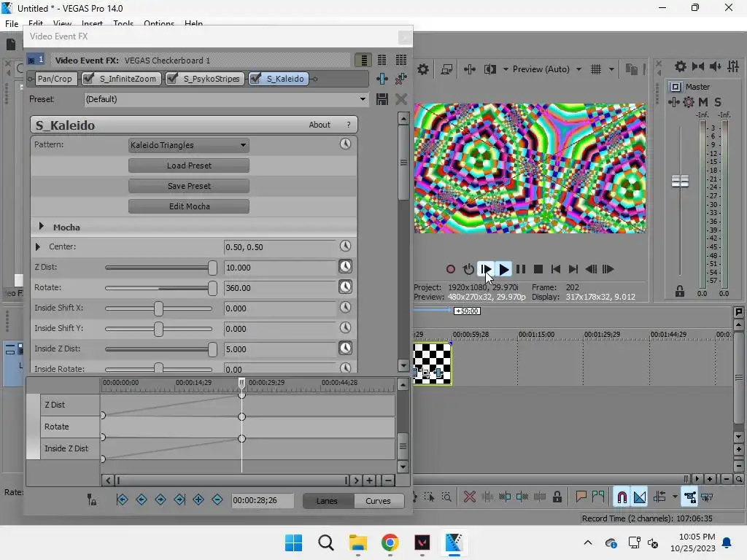Click the Preview on External Monitor icon
Viewport: 747px width, 560px height.
446,69
